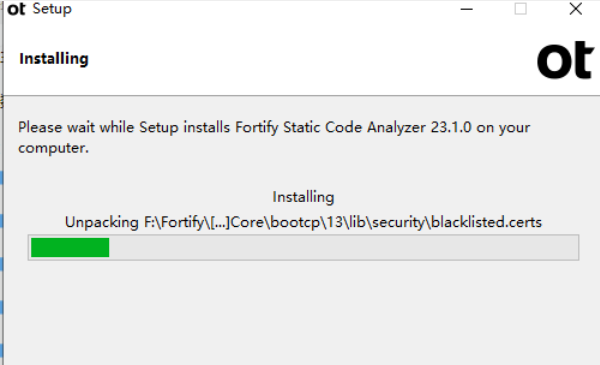
Task: Click the ot icon in title bar
Action: pyautogui.click(x=16, y=9)
